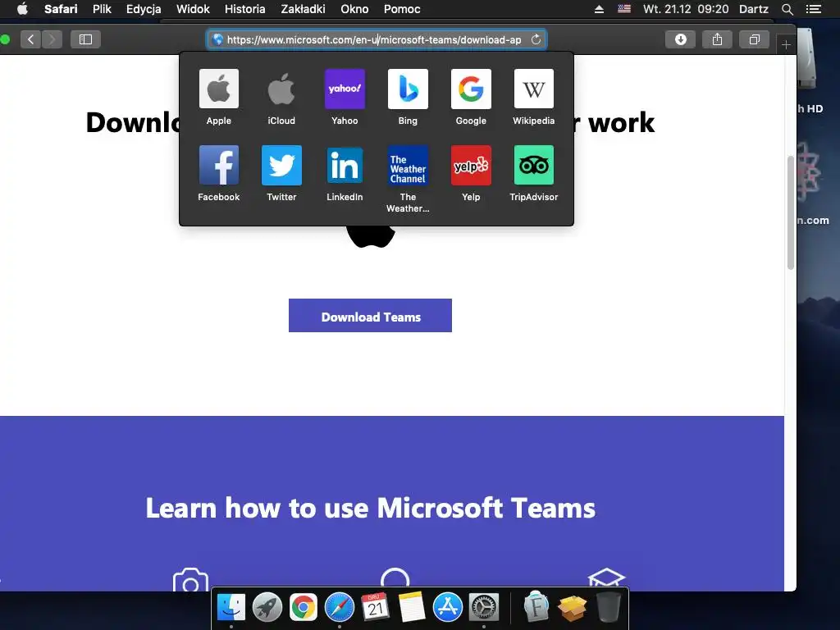Open the Edycja menu
Viewport: 840px width, 630px height.
144,9
